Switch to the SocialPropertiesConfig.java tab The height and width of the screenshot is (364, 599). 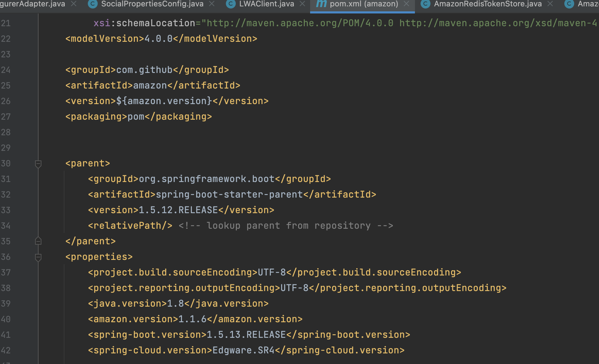152,4
